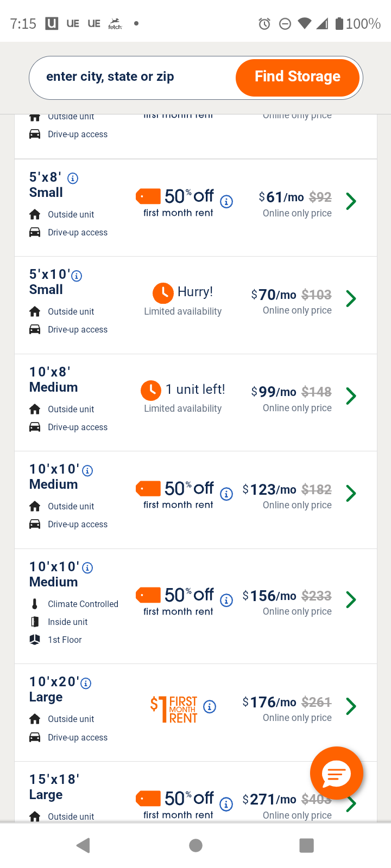Click the city, state or zip field
This screenshot has width=391, height=868.
(130, 77)
